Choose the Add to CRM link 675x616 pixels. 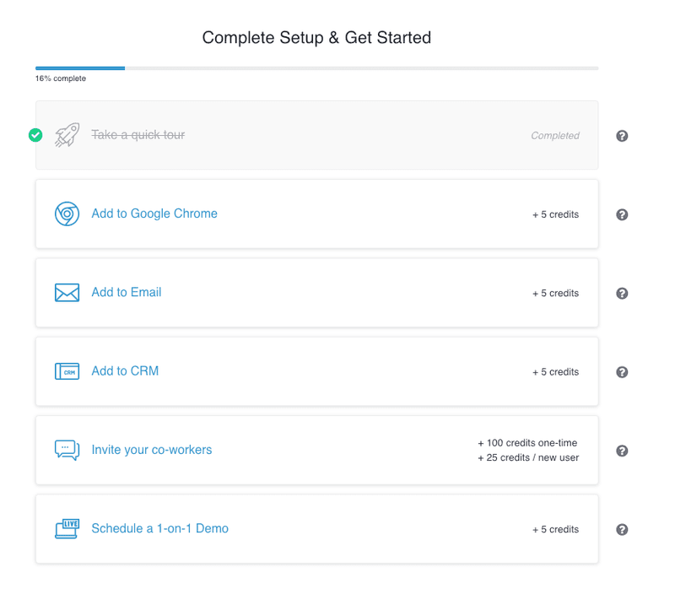point(125,371)
